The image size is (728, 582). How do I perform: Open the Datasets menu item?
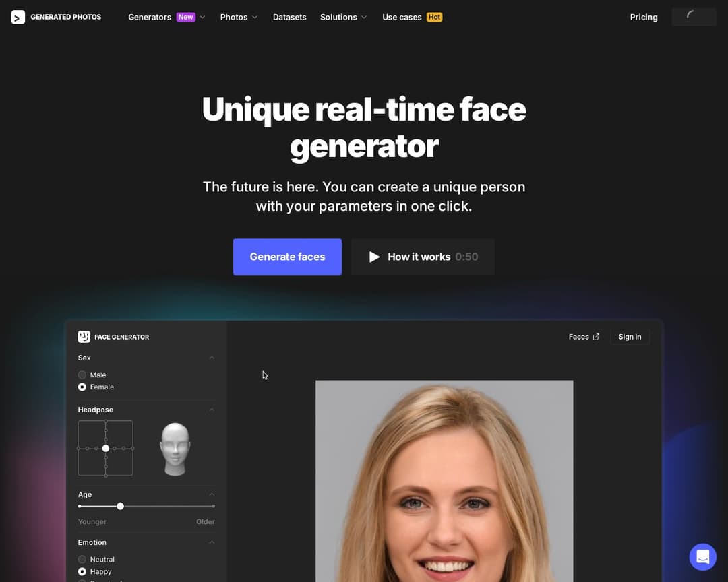pyautogui.click(x=289, y=17)
